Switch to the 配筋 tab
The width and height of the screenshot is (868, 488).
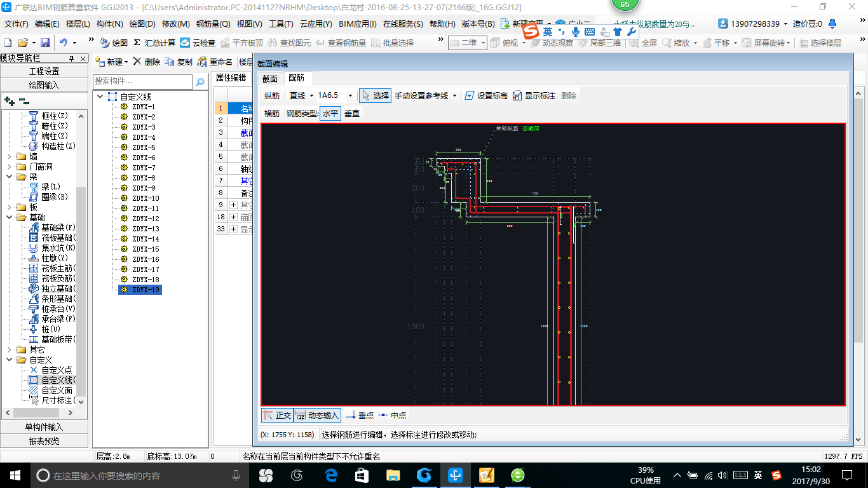pyautogui.click(x=296, y=78)
